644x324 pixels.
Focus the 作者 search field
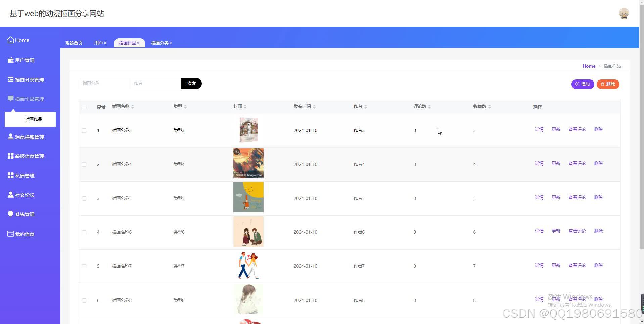155,84
